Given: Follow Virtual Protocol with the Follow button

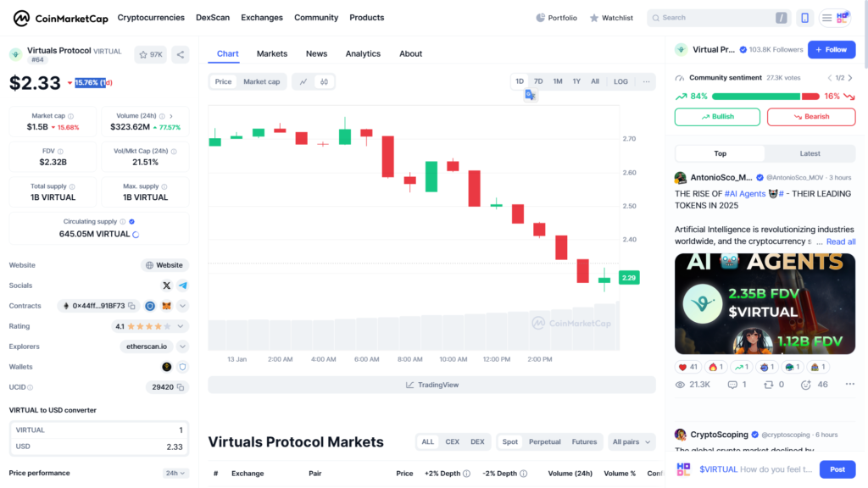Looking at the screenshot, I should (x=832, y=49).
